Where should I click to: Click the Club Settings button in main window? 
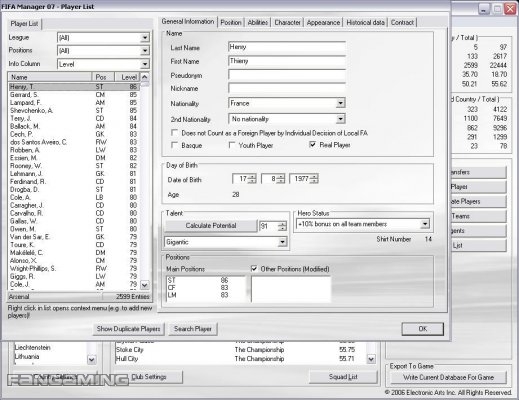click(149, 377)
